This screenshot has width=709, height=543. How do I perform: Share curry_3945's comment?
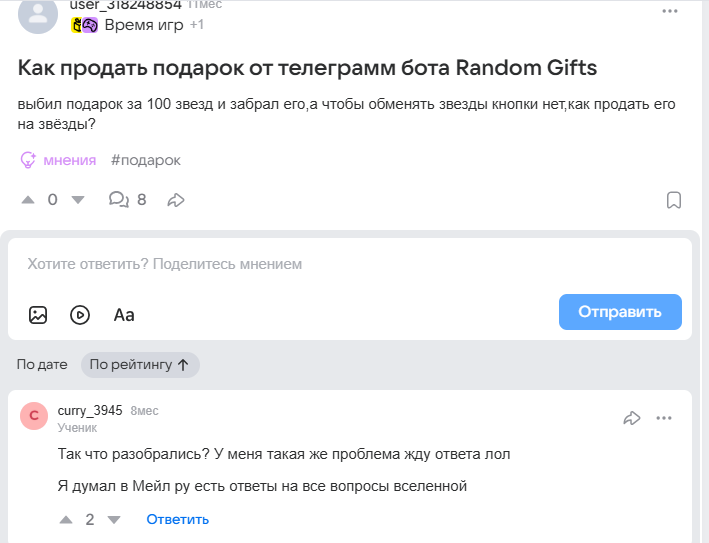click(x=631, y=418)
